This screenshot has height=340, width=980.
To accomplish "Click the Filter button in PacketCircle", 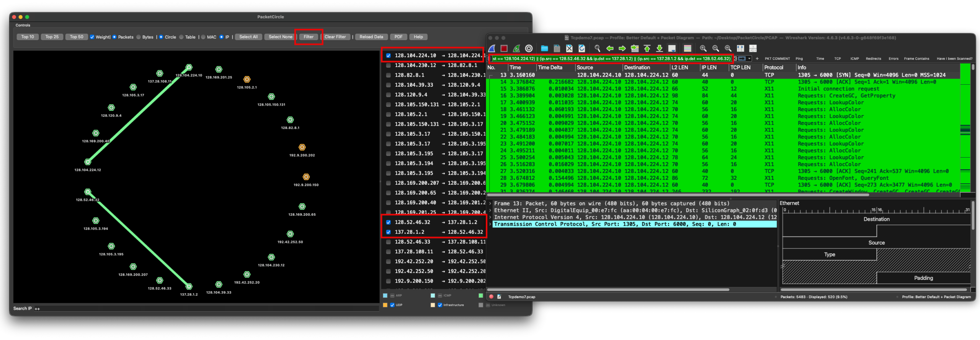I will (309, 37).
